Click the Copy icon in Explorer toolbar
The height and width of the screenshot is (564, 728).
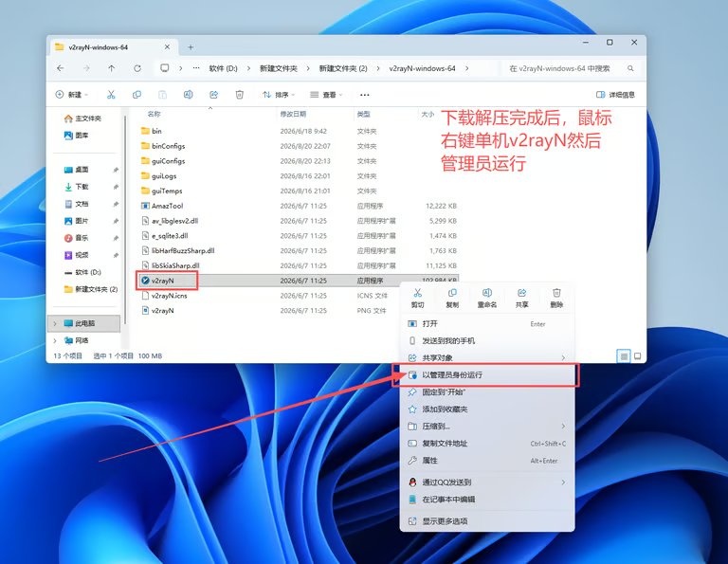136,95
